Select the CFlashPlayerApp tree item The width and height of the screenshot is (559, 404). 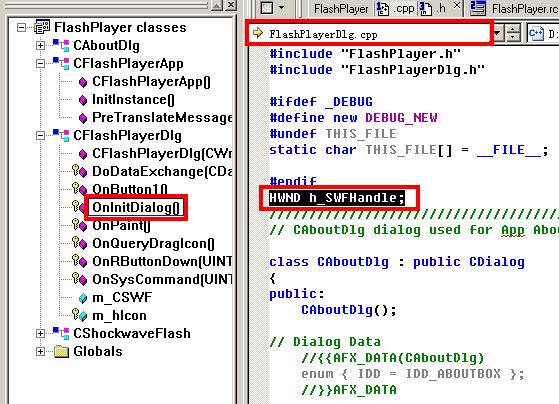(128, 64)
